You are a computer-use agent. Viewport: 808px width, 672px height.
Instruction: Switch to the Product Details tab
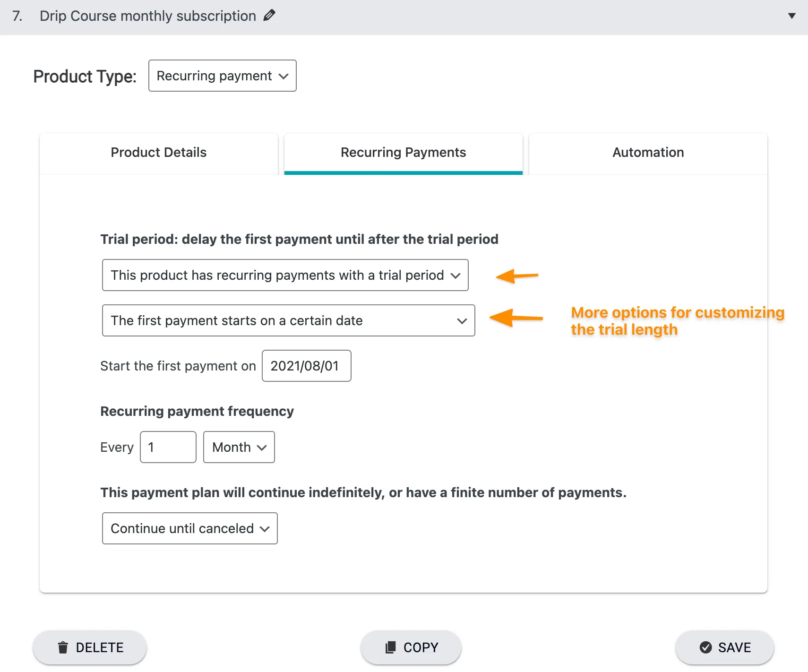tap(158, 152)
